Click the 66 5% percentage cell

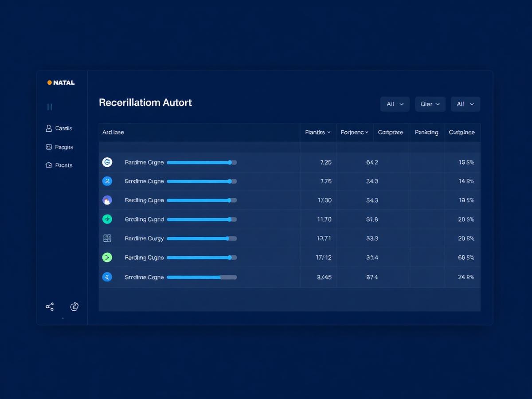point(466,258)
